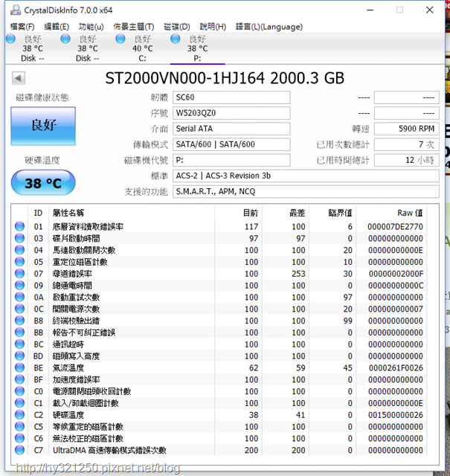Open the 語言(L)(Language) menu
Viewport: 450px width, 476px height.
pos(269,27)
